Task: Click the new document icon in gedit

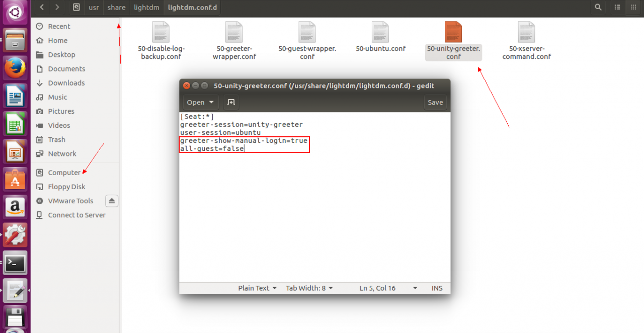Action: 231,102
